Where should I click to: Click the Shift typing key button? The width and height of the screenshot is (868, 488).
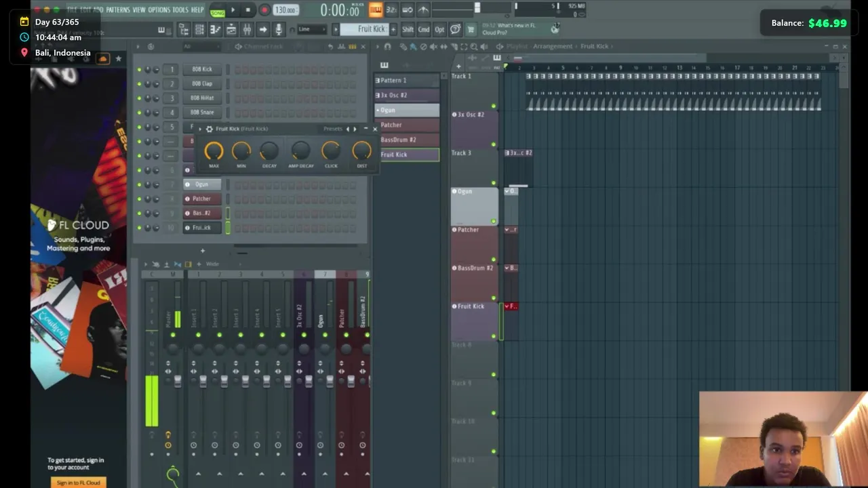tap(408, 29)
